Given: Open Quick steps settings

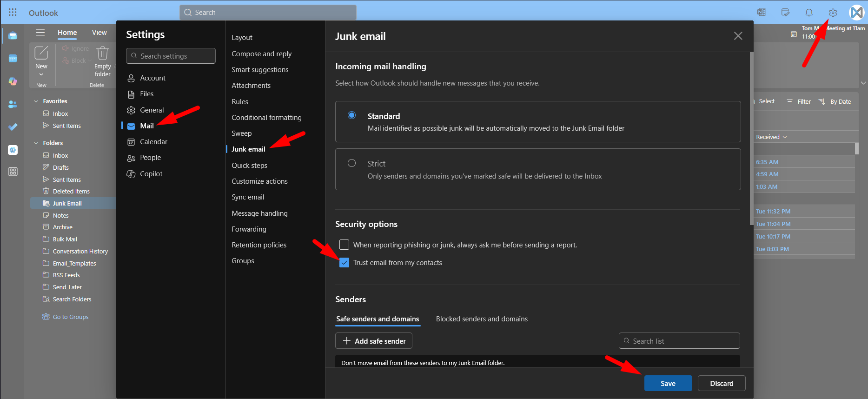Looking at the screenshot, I should coord(249,166).
